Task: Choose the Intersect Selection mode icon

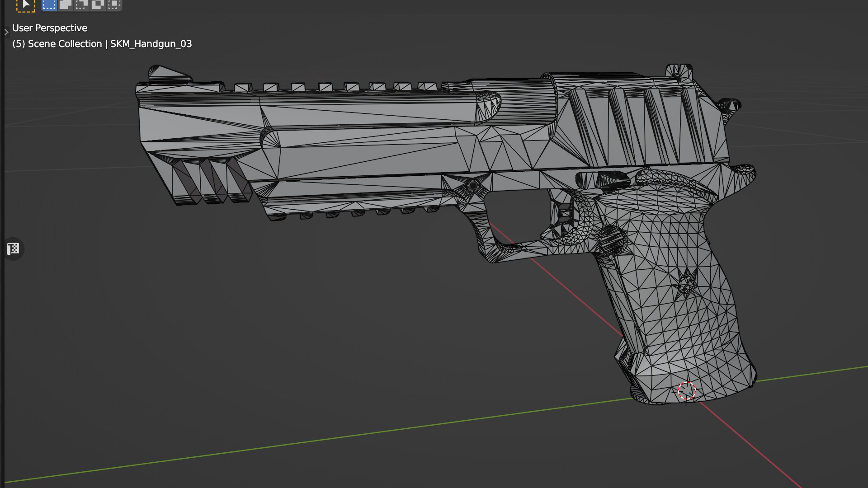Action: click(x=114, y=5)
